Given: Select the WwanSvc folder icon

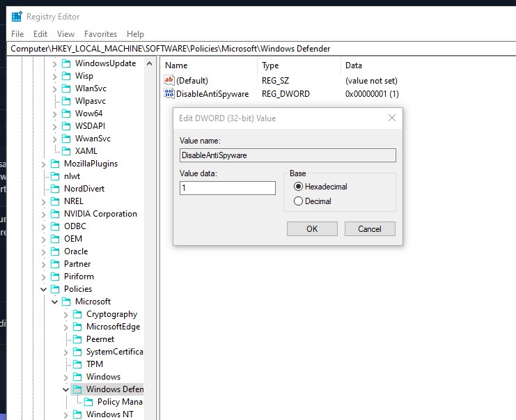Looking at the screenshot, I should click(x=66, y=138).
